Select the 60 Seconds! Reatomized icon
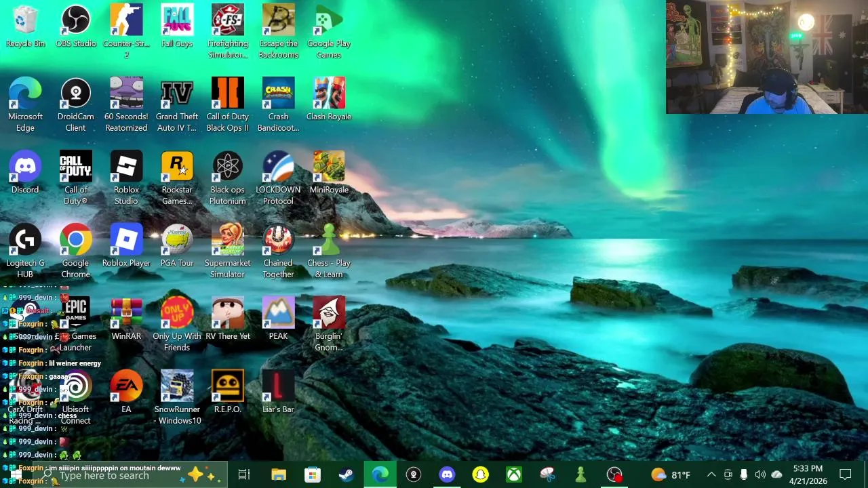 coord(126,105)
